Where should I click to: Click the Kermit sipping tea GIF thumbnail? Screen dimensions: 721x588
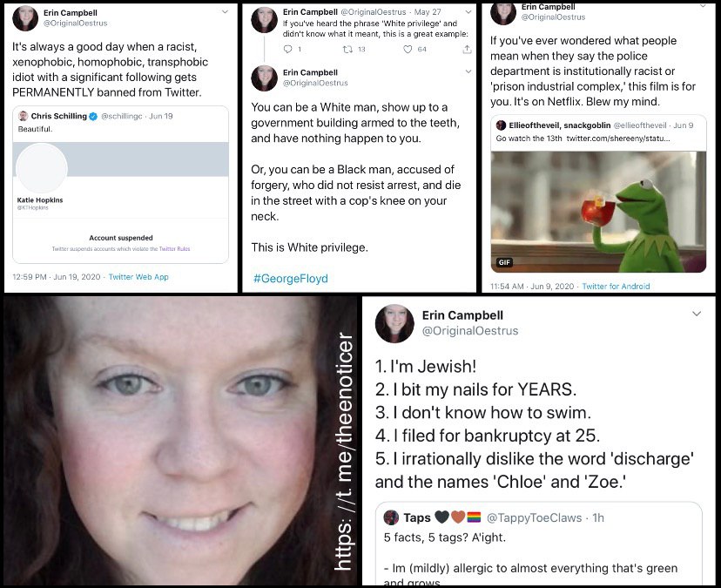[598, 212]
